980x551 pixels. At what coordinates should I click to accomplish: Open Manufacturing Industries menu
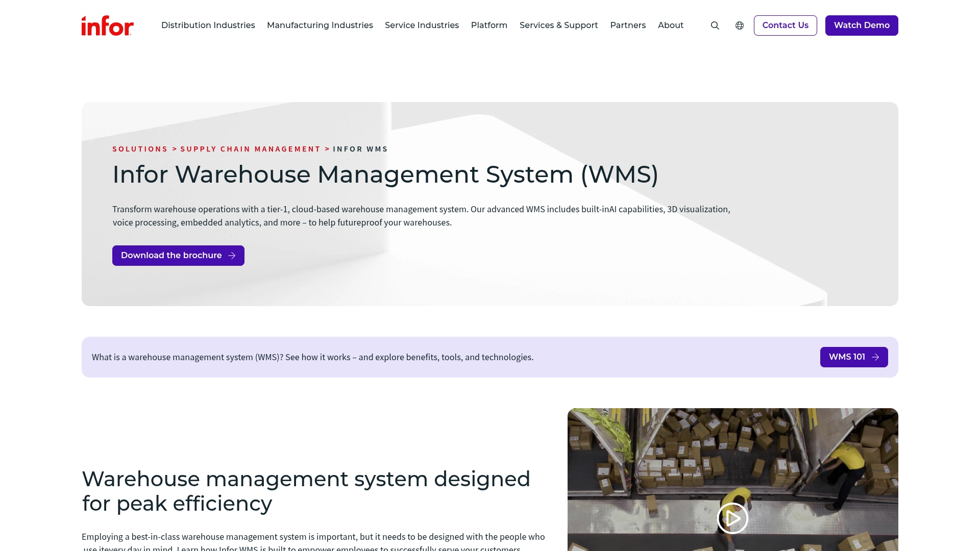pyautogui.click(x=320, y=26)
